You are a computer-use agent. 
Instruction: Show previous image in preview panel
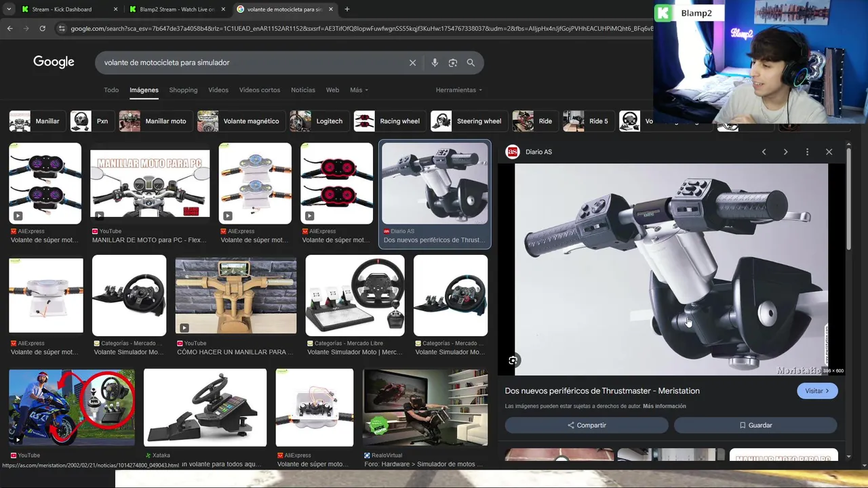(764, 152)
